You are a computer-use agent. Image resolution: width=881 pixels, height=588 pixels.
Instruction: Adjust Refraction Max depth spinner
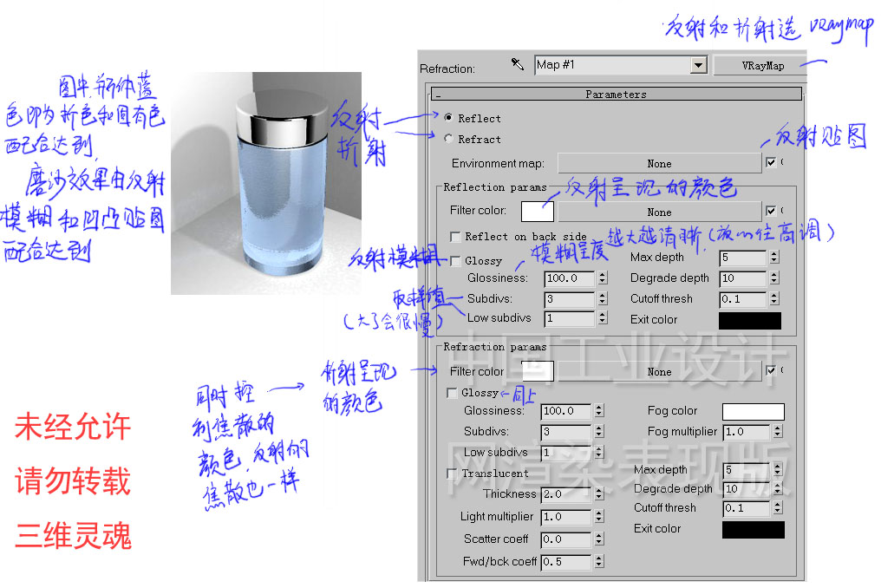click(778, 469)
